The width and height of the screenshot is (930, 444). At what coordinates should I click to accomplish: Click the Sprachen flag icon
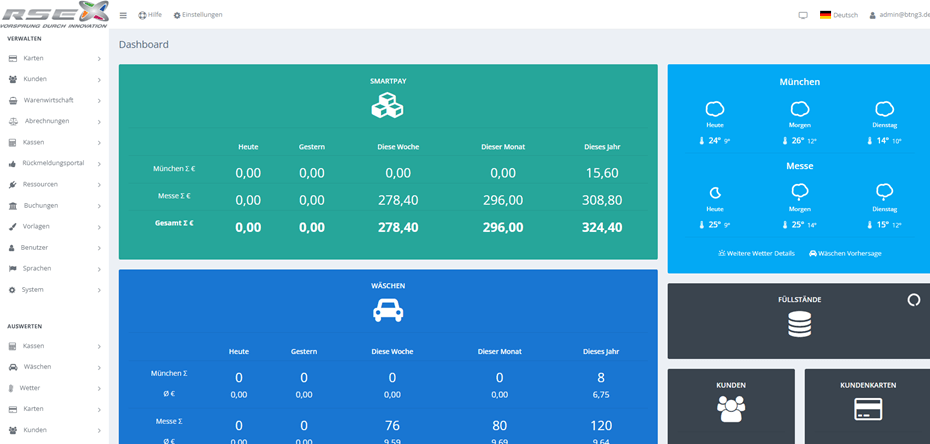click(12, 269)
